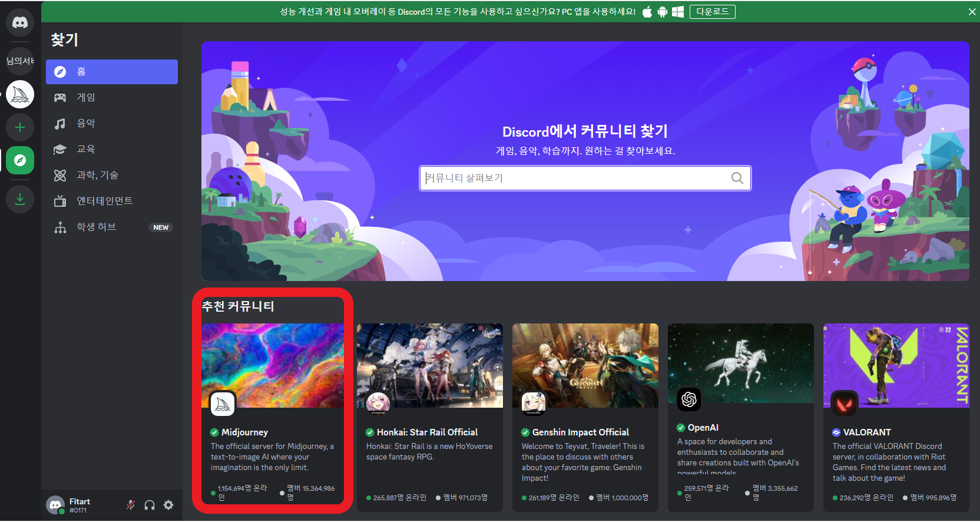This screenshot has height=522, width=980.
Task: Click the magnifier search icon
Action: (x=737, y=178)
